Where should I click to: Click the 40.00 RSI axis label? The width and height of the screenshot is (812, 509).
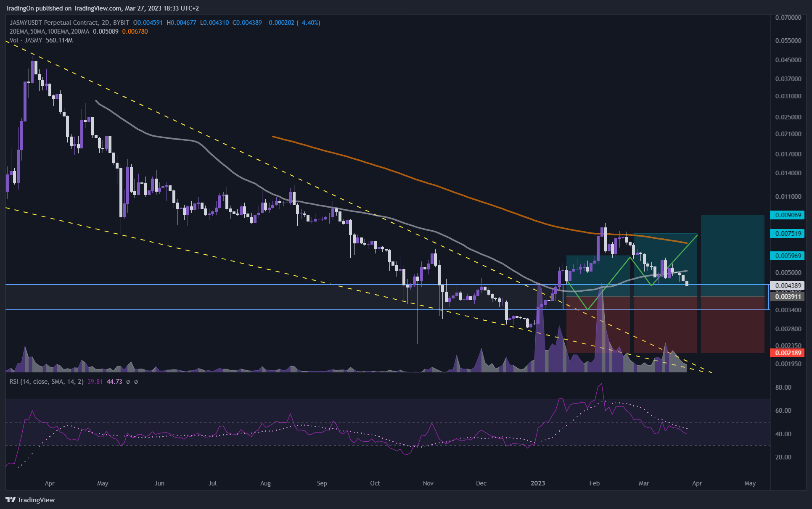[783, 434]
